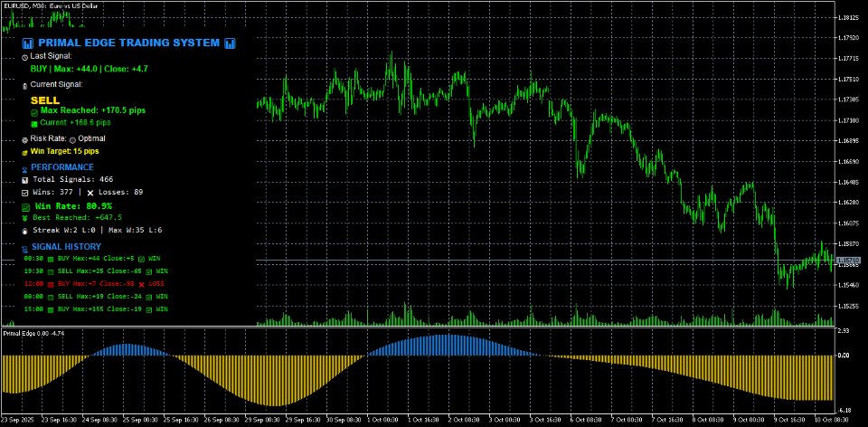The height and width of the screenshot is (427, 868).
Task: Click the checkmark icon beside Wins: 377
Action: pos(25,194)
